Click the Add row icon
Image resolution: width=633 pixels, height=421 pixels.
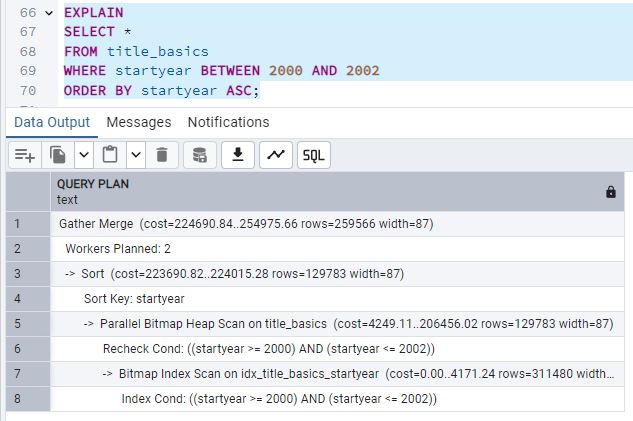pyautogui.click(x=25, y=155)
